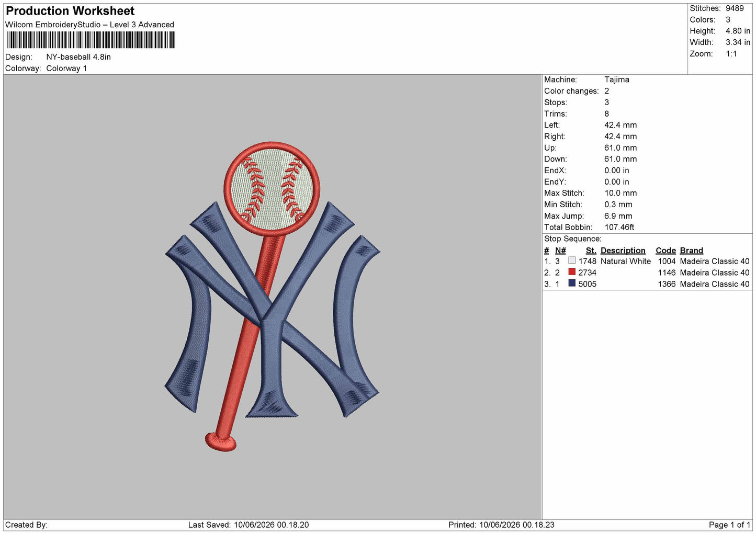Click the 'Brand' column header

[x=692, y=251]
